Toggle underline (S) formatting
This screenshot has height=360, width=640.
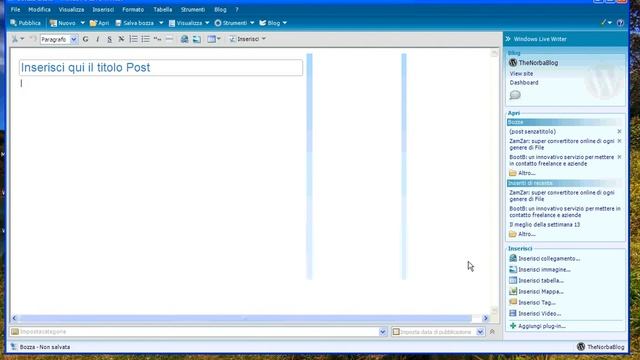tap(109, 39)
